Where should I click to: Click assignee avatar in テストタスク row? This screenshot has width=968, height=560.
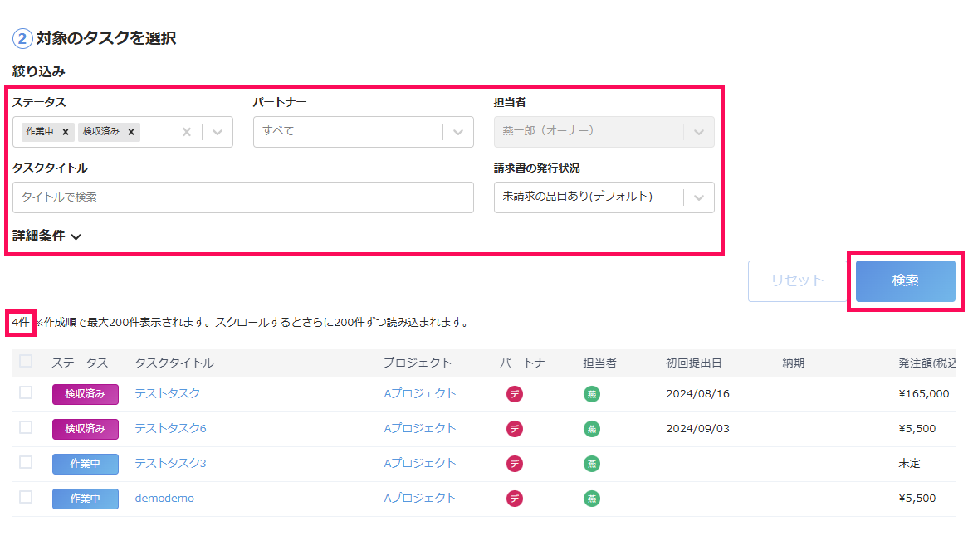pos(592,394)
